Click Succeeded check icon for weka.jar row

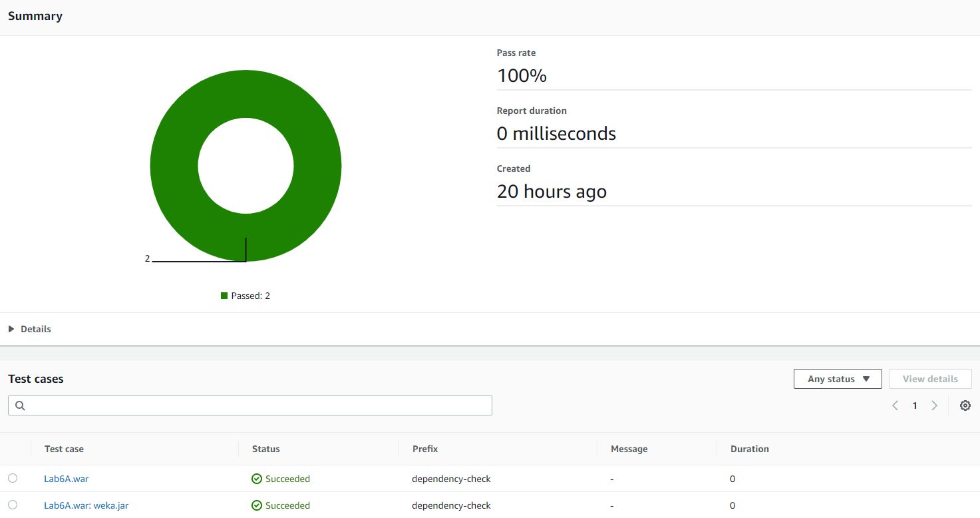(257, 505)
